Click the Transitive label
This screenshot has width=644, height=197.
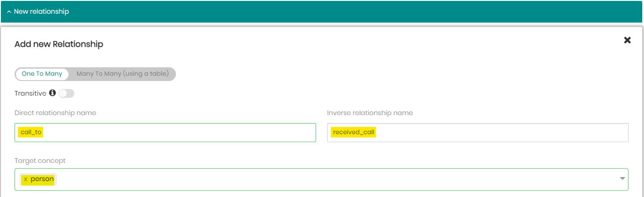click(x=30, y=93)
